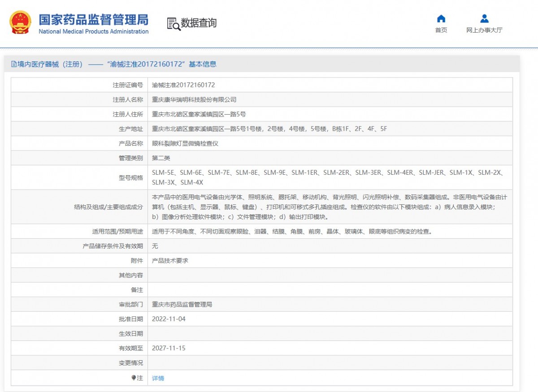
Task: Click registrant name 重庆康华瑞明科技股份有限公司
Action: 194,99
